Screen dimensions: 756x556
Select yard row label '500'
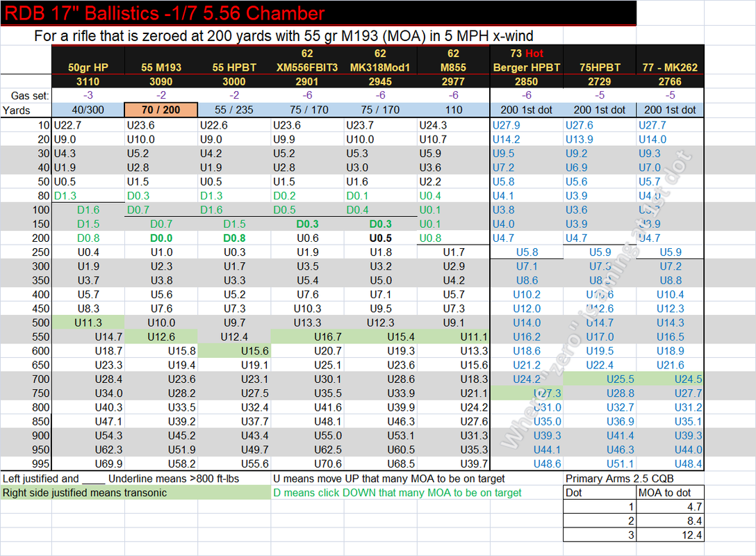coord(26,322)
